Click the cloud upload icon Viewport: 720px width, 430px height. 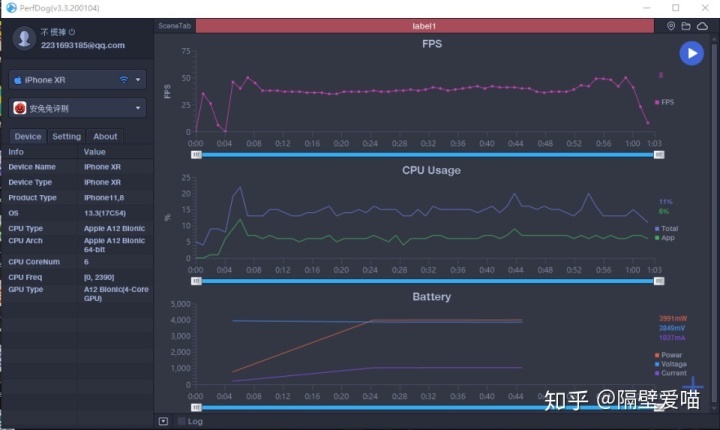tap(702, 26)
